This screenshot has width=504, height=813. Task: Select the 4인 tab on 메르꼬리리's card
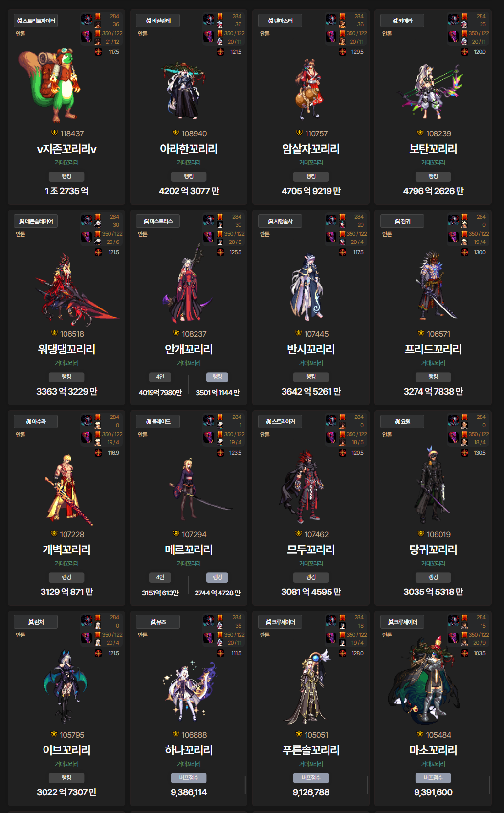pyautogui.click(x=160, y=577)
